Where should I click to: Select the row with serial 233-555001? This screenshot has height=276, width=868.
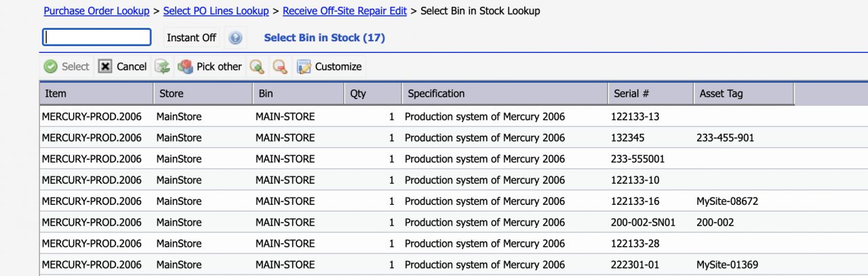(x=454, y=159)
